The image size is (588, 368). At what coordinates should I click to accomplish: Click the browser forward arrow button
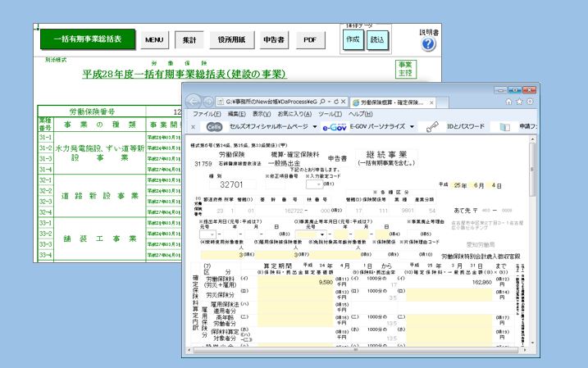(206, 101)
